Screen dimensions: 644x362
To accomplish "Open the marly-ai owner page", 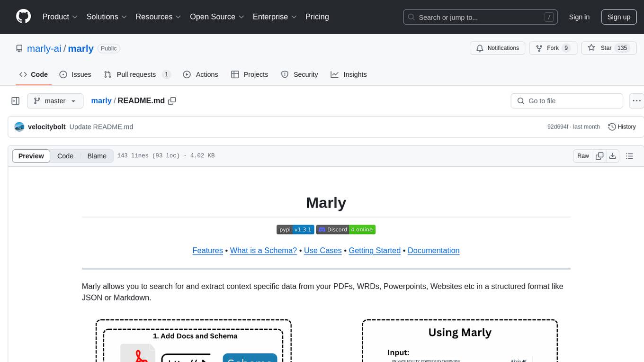I will [44, 48].
